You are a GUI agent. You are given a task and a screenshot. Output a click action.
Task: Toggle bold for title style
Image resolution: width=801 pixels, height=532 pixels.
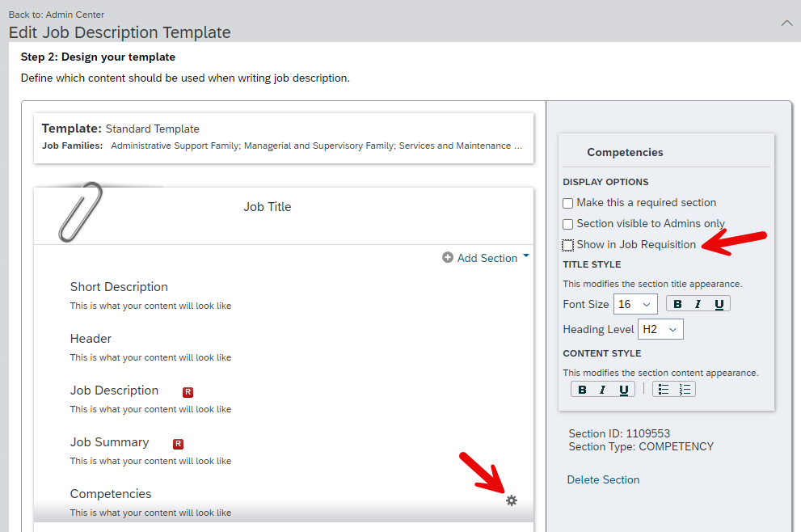pos(677,304)
